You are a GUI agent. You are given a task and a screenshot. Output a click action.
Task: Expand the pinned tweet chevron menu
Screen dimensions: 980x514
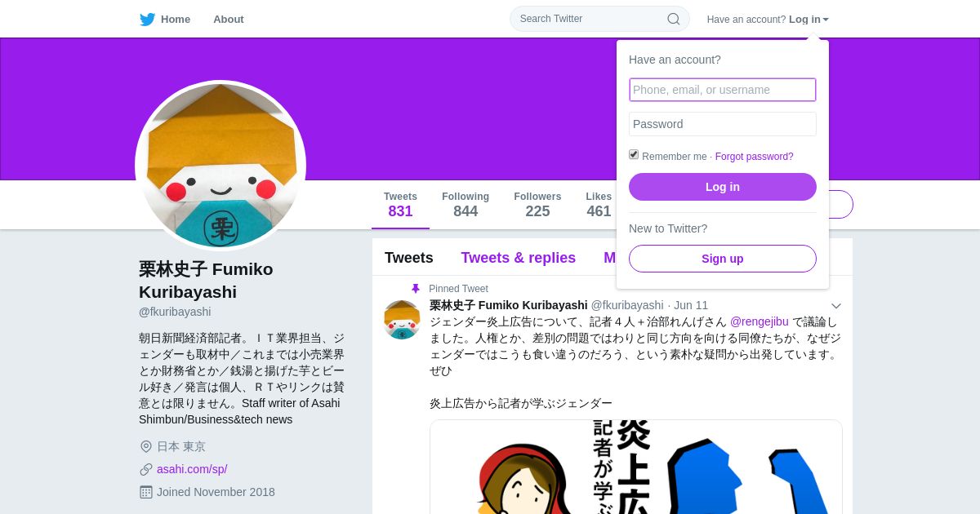click(835, 306)
